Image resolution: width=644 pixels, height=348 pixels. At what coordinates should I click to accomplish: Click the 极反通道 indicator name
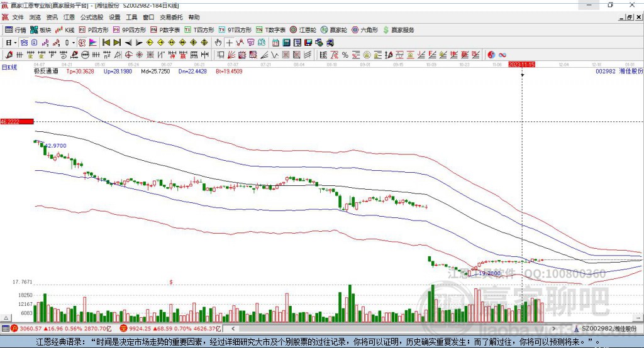46,71
